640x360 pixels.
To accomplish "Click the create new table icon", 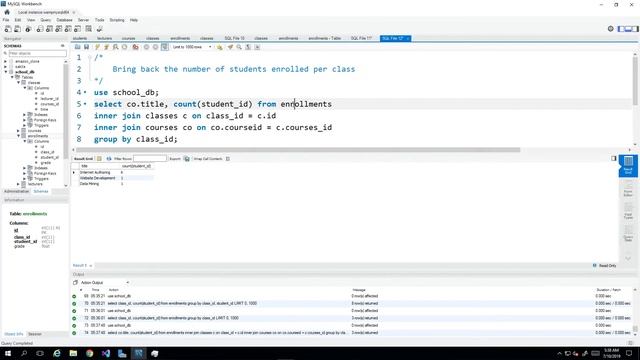I will (49, 29).
